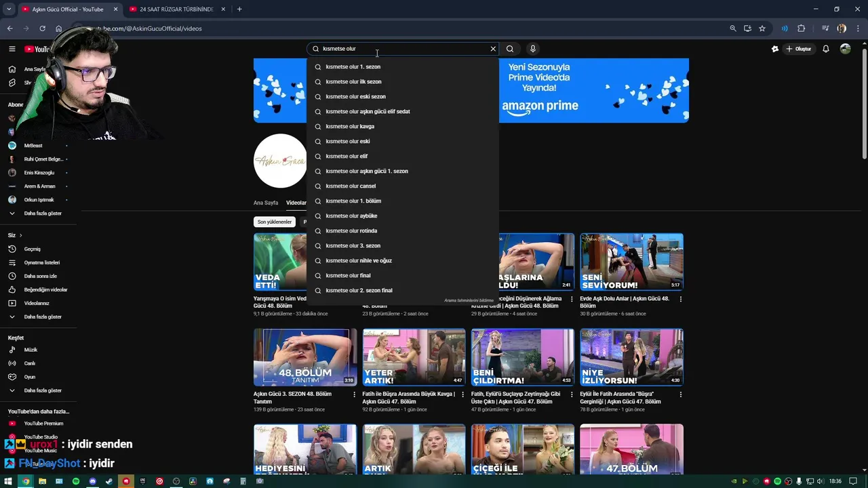
Task: Open the 'SENİ SEVİYORUM!' video thumbnail
Action: (x=631, y=262)
